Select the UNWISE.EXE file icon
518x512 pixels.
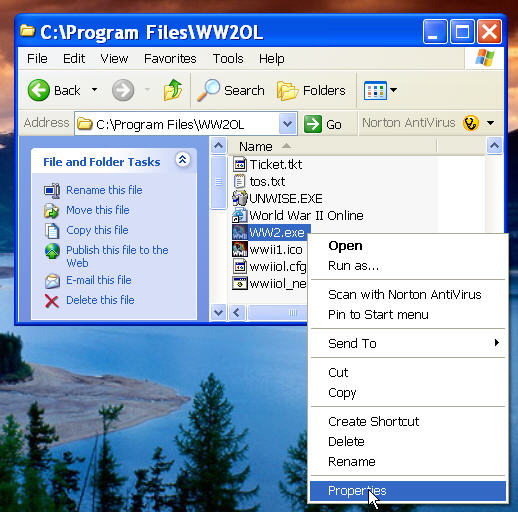coord(240,198)
